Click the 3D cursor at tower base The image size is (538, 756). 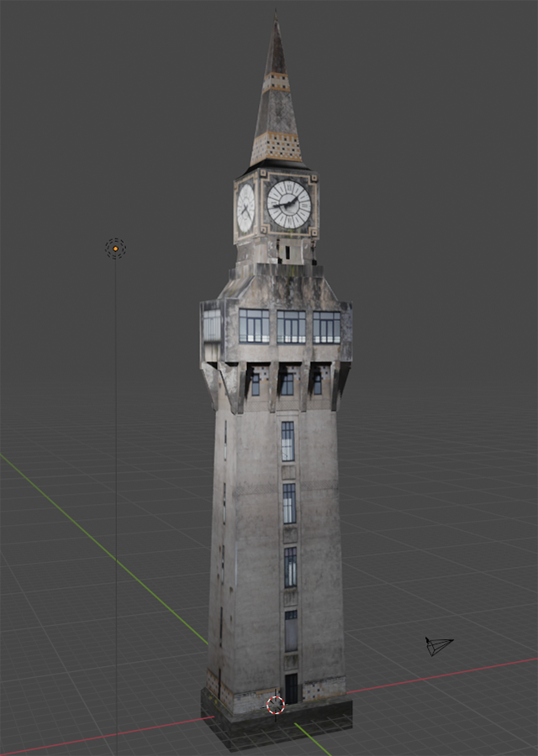pyautogui.click(x=276, y=706)
